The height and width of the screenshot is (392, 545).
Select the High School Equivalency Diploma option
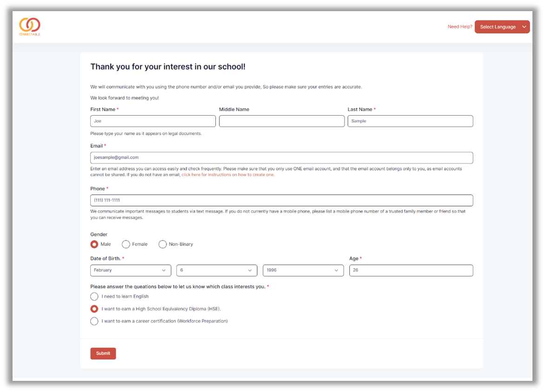[94, 309]
